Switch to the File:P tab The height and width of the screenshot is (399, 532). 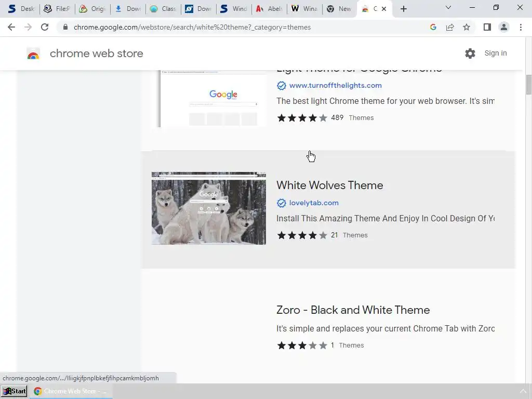pyautogui.click(x=57, y=9)
